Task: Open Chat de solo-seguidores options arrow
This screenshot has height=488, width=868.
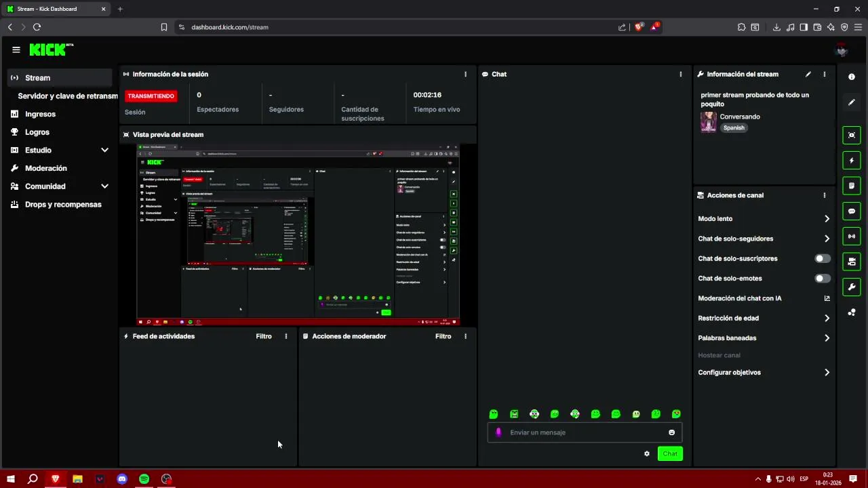Action: [827, 239]
